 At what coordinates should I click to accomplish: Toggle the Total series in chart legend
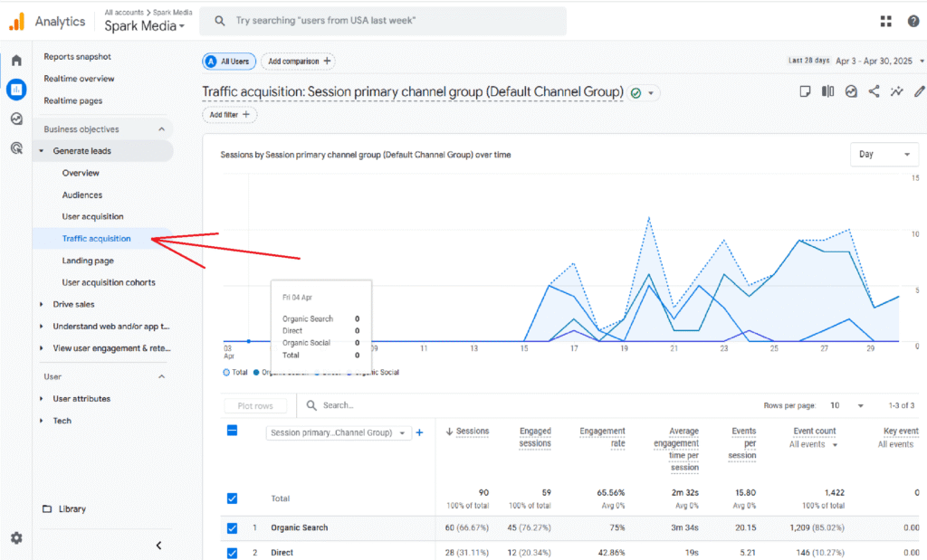[x=235, y=372]
